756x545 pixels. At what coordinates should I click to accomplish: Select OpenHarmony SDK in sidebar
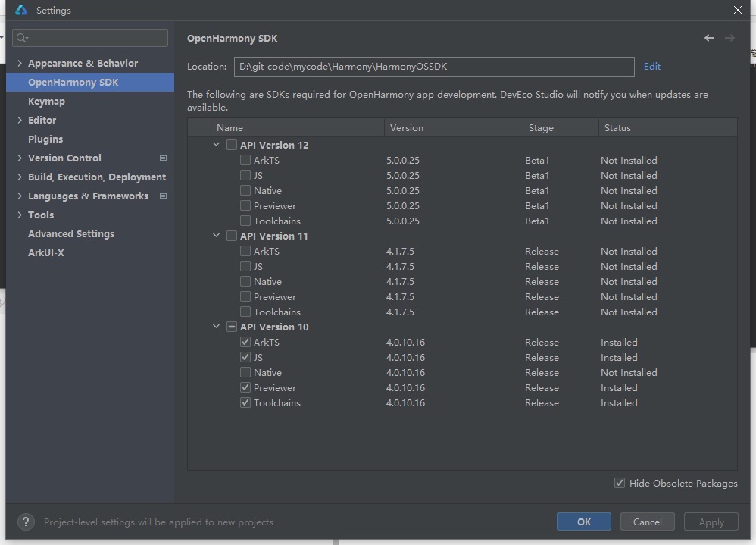90,83
